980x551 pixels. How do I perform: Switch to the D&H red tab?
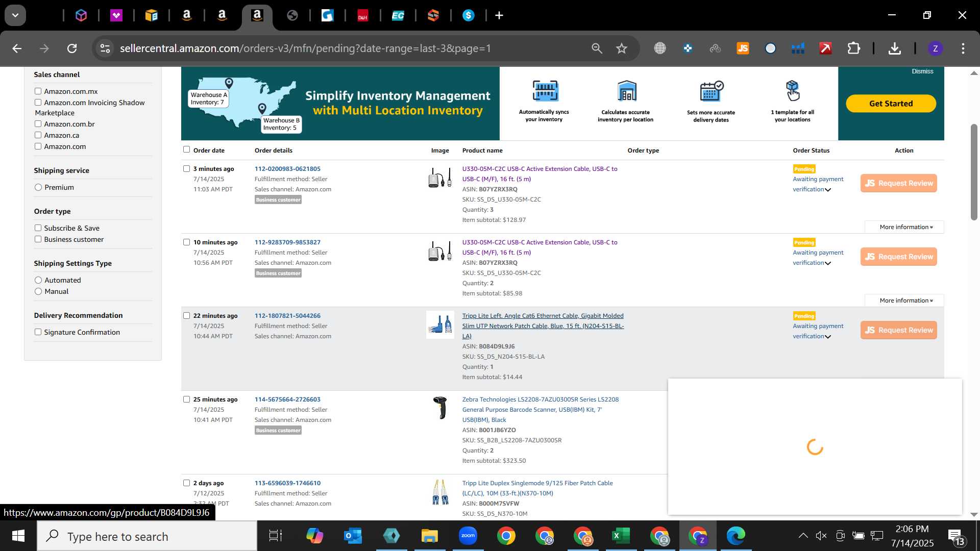point(363,16)
